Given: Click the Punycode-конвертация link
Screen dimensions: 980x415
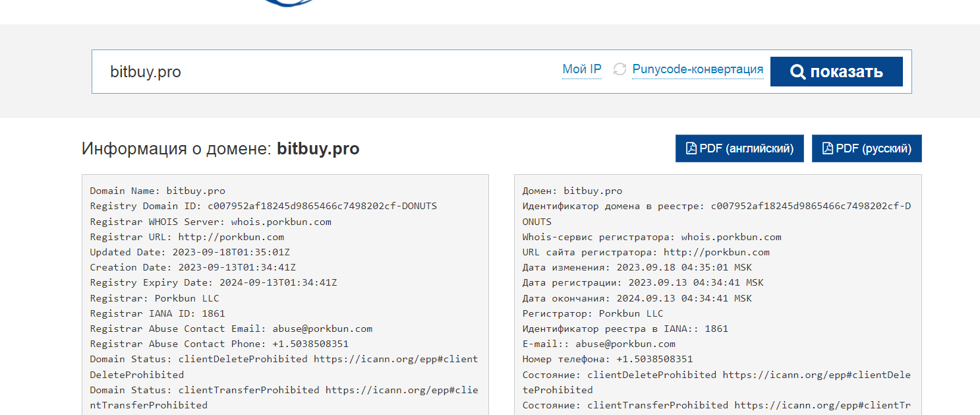Looking at the screenshot, I should coord(698,69).
